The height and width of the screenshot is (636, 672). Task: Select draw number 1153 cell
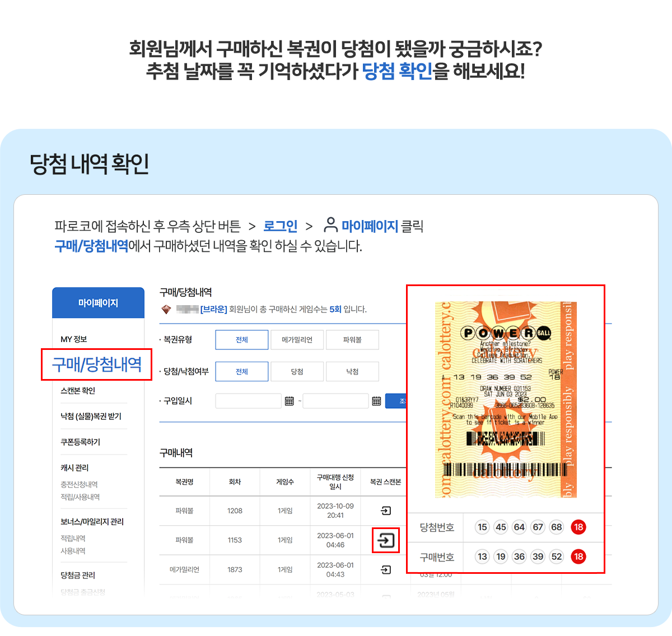[x=235, y=540]
